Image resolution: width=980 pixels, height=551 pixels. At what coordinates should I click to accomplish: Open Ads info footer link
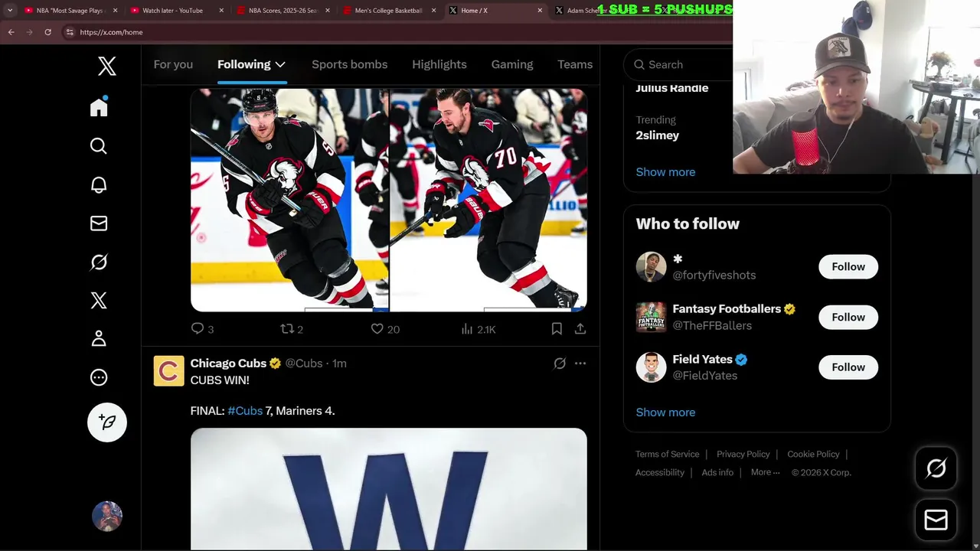717,472
